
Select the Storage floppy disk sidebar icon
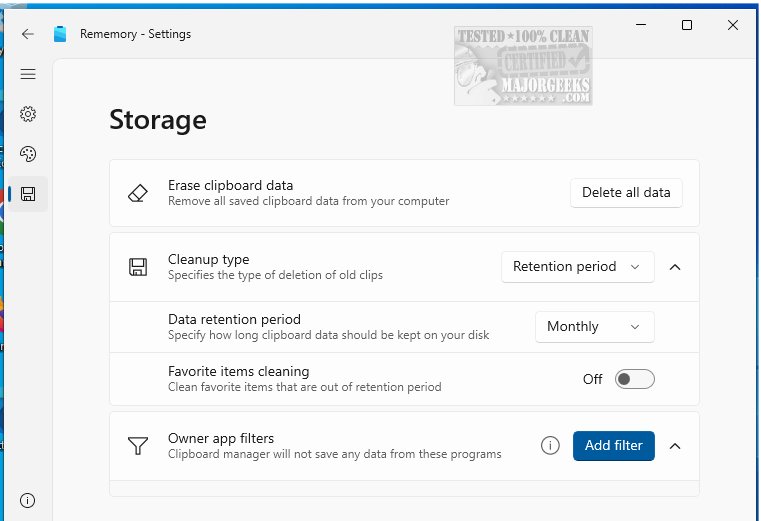click(28, 194)
